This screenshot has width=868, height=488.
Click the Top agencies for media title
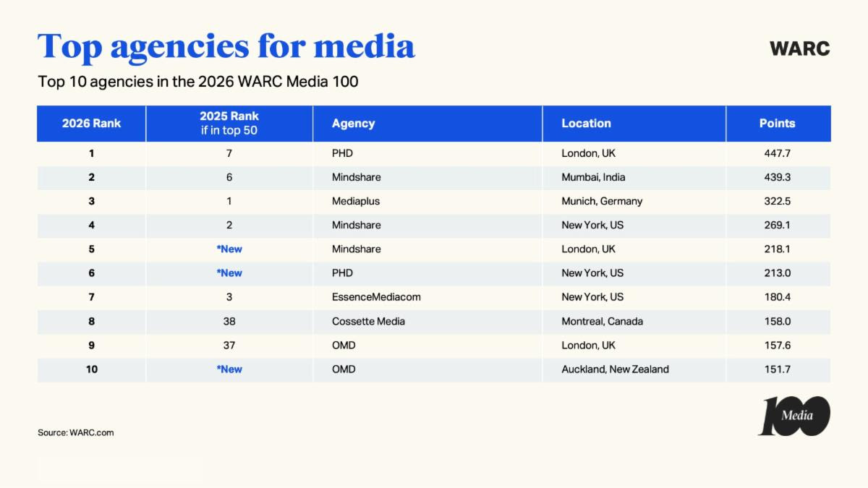tap(226, 46)
